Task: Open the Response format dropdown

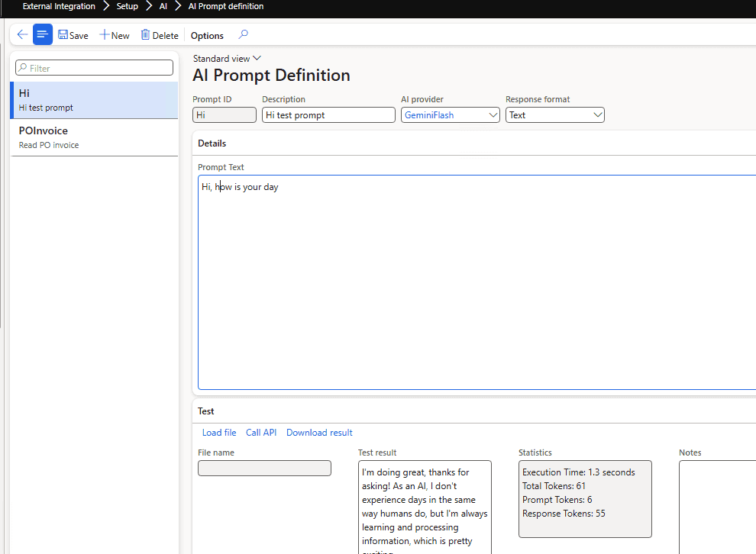Action: 597,115
